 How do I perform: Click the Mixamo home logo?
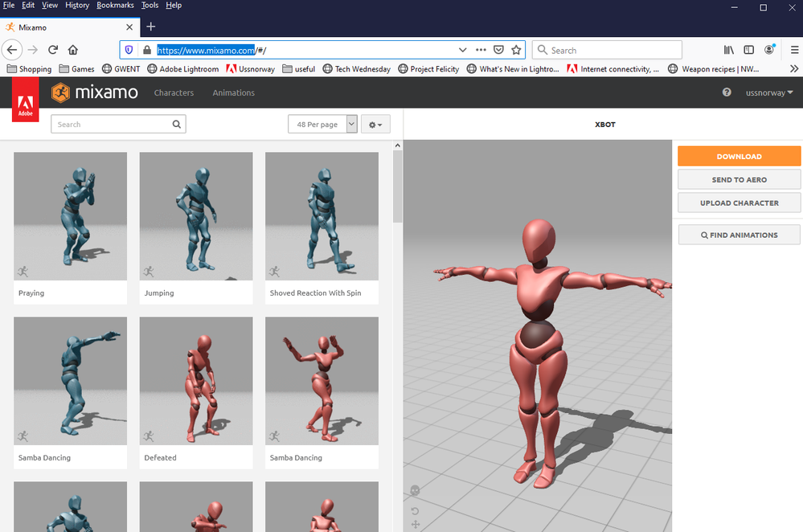click(x=94, y=92)
